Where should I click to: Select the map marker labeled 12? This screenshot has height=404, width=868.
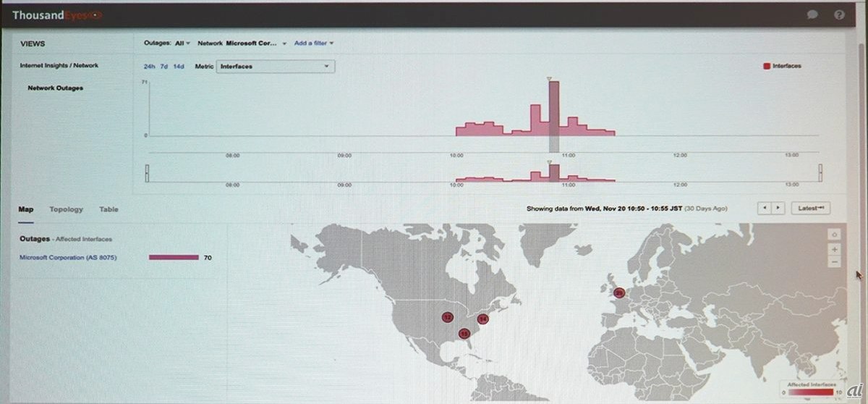click(x=448, y=317)
